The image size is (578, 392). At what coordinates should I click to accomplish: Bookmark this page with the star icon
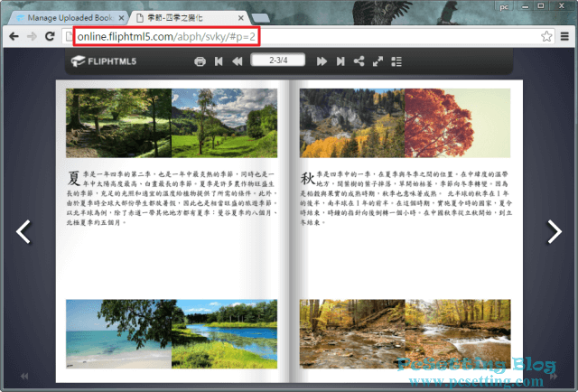point(546,36)
